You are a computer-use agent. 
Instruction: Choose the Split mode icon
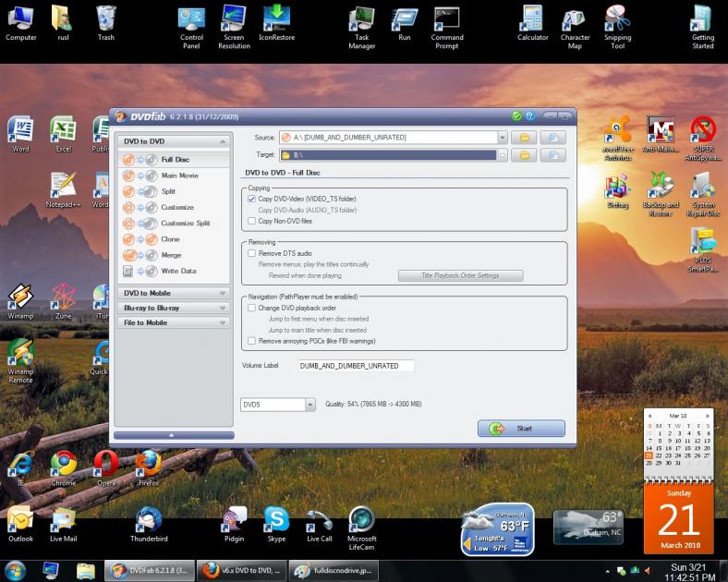139,191
